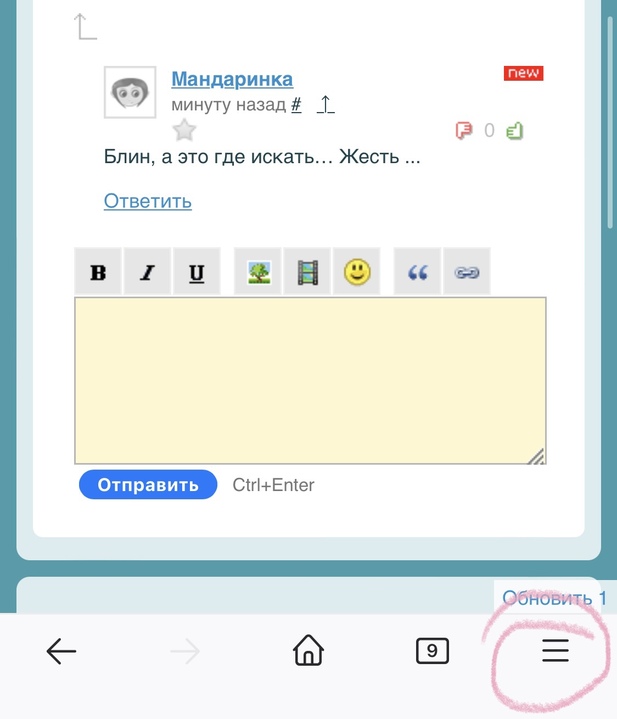
Task: Go forward with the browser forward arrow
Action: pos(185,651)
